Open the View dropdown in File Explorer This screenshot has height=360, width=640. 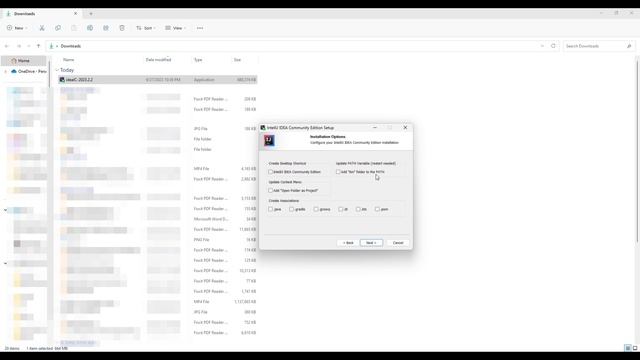point(176,28)
